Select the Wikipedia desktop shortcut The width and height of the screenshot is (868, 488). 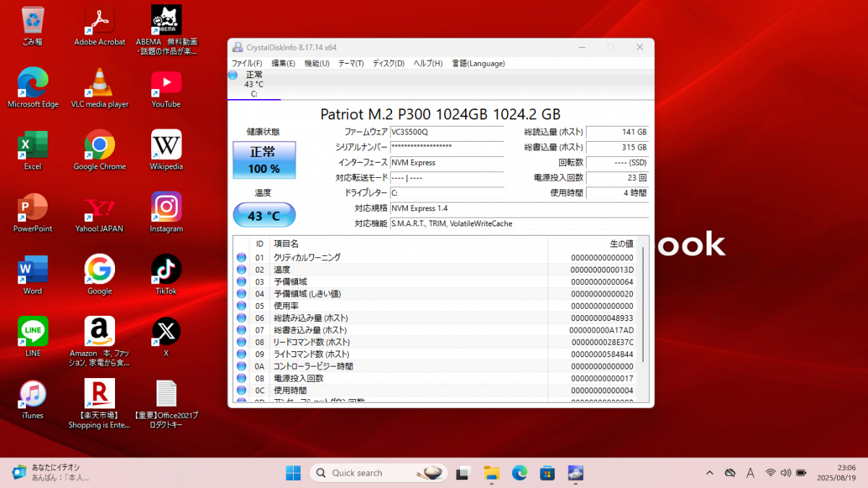pyautogui.click(x=166, y=150)
